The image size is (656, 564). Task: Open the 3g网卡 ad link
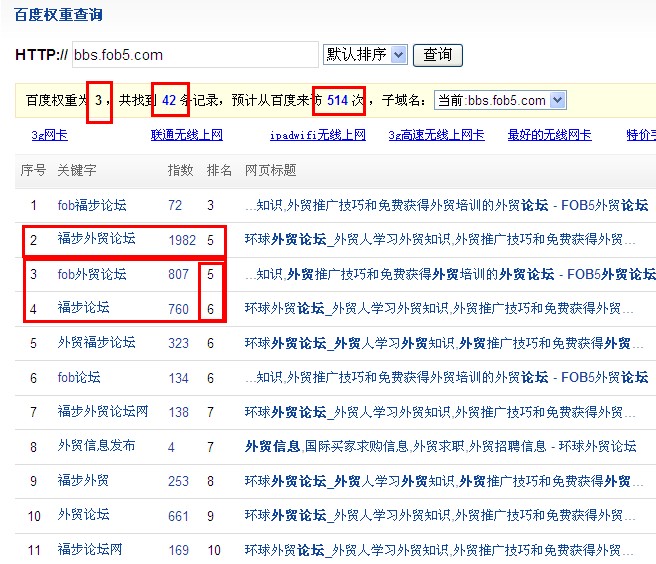(49, 135)
